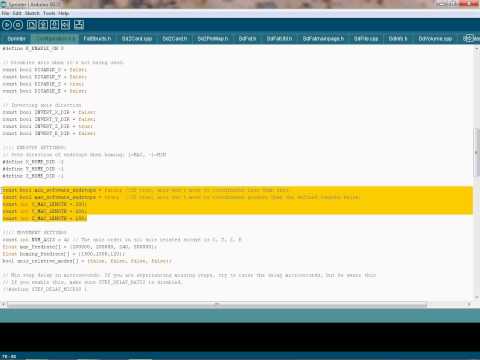This screenshot has height=360, width=480.
Task: Click the DISABLE_Y code line
Action: [44, 77]
